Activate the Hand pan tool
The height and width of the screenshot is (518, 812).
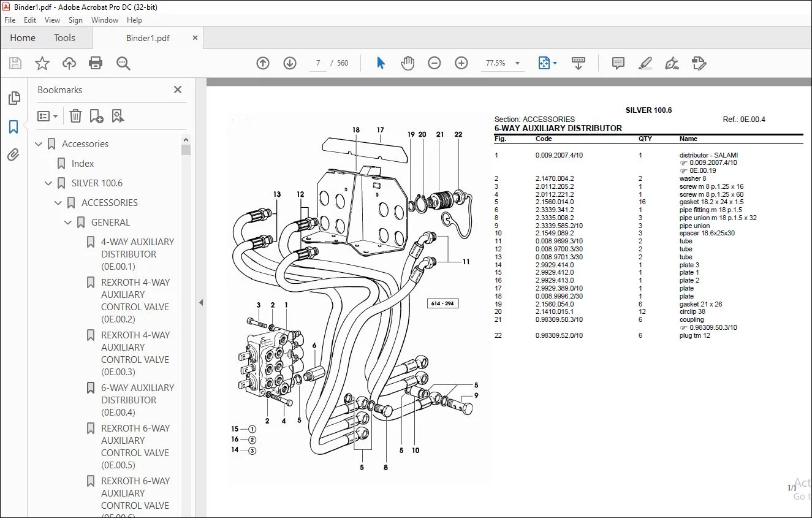click(x=408, y=63)
